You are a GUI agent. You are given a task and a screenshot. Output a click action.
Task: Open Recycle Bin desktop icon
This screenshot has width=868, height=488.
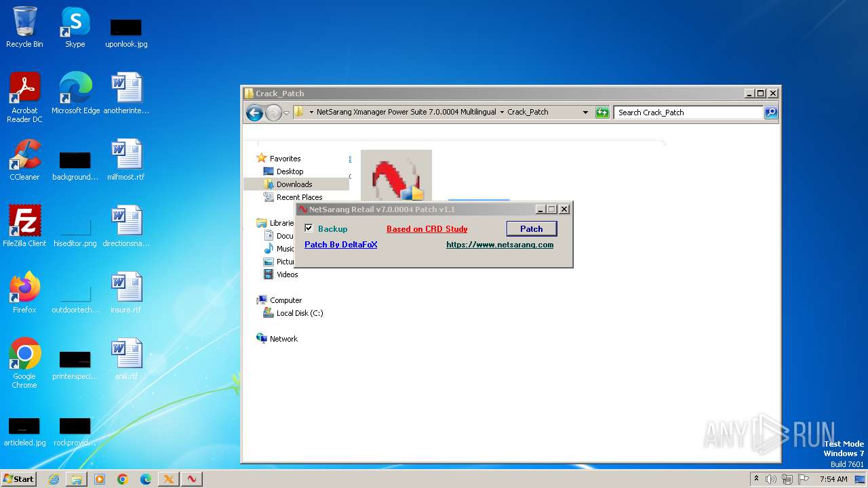(24, 28)
